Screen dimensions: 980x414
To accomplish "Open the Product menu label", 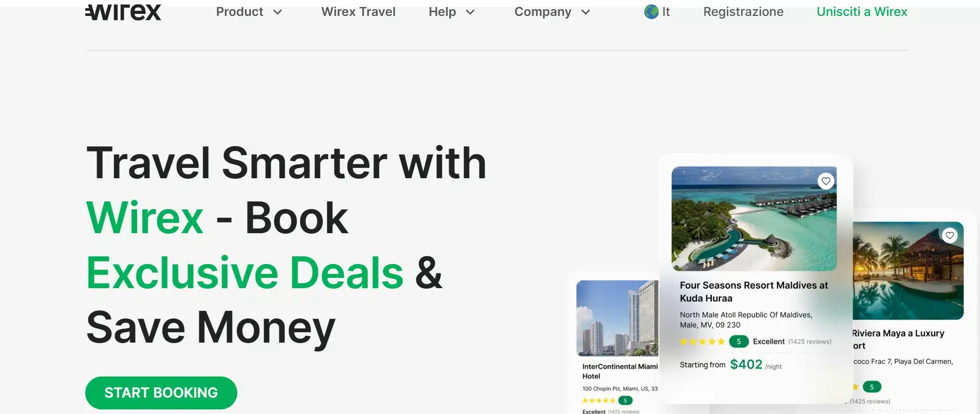I will pos(239,11).
